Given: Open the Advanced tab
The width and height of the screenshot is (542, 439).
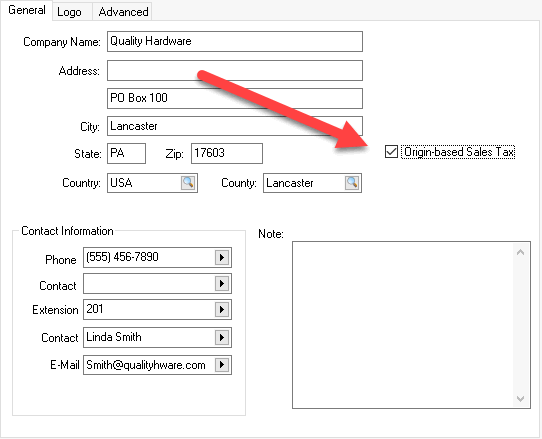Looking at the screenshot, I should 123,12.
